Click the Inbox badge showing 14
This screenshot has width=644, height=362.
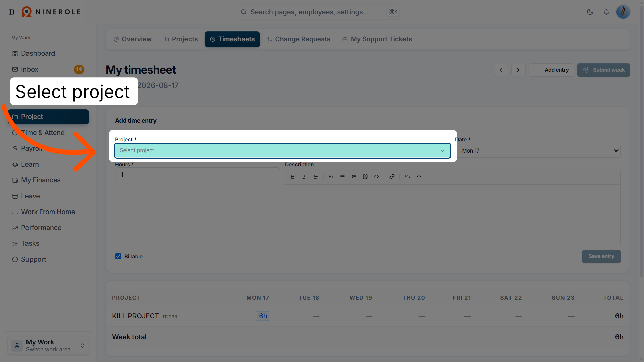79,69
